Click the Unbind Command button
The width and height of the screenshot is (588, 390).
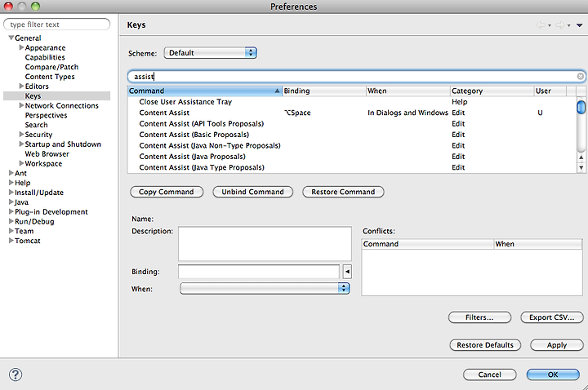[x=252, y=192]
